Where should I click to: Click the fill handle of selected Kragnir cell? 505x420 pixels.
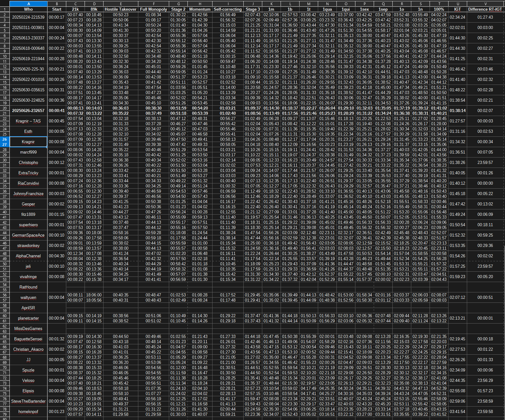tap(47, 147)
